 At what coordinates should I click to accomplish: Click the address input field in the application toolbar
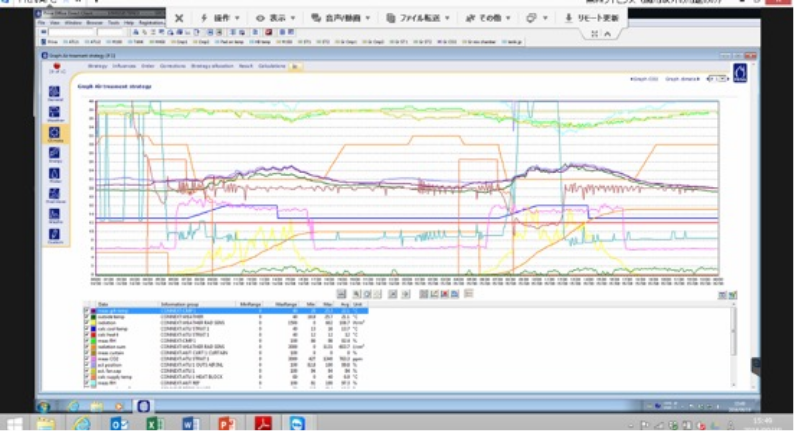tap(71, 32)
